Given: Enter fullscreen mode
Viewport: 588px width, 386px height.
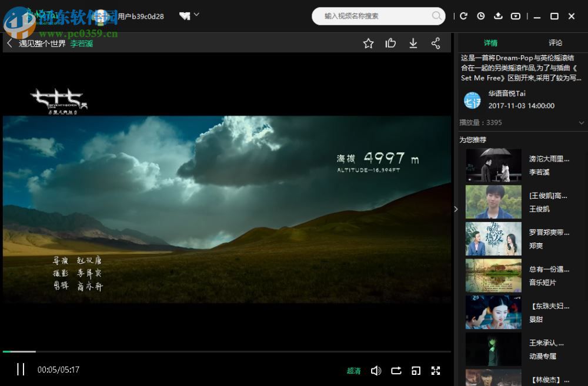Looking at the screenshot, I should point(436,370).
